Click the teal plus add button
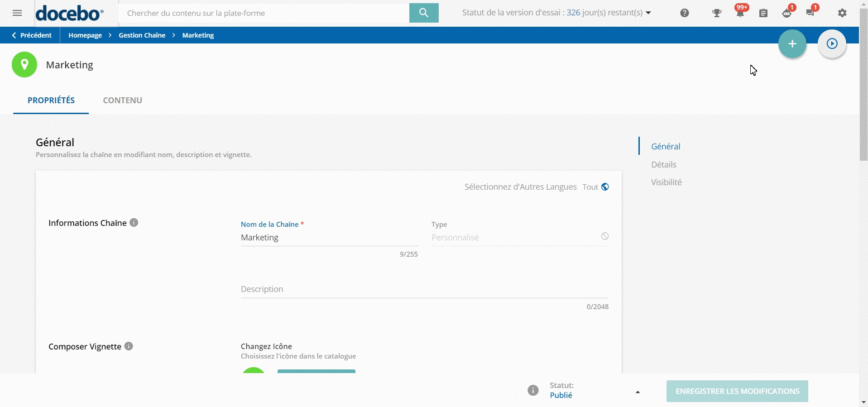 [x=792, y=44]
